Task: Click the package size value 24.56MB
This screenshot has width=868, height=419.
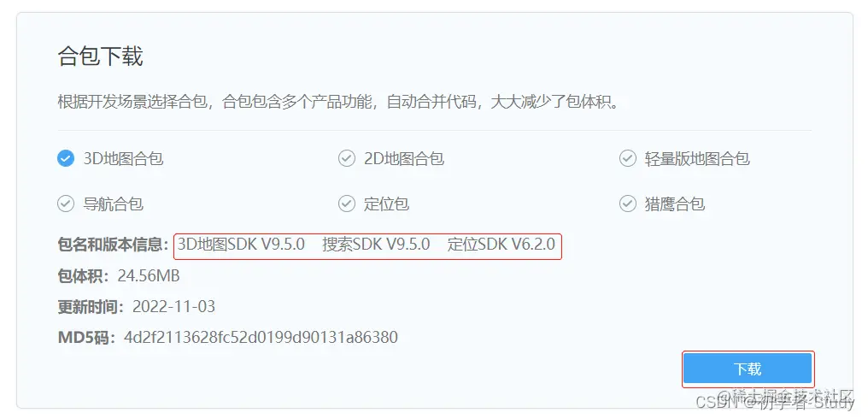Action: 149,275
